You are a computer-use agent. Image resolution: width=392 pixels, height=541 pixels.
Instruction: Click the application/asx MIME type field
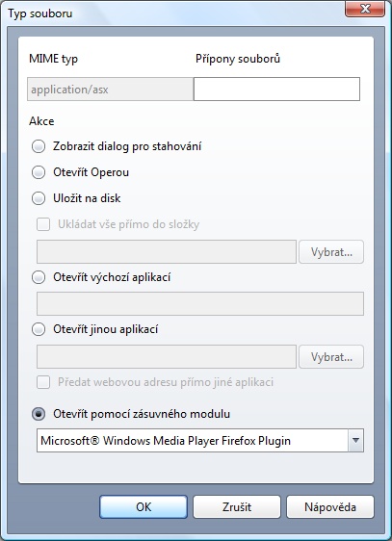point(111,89)
